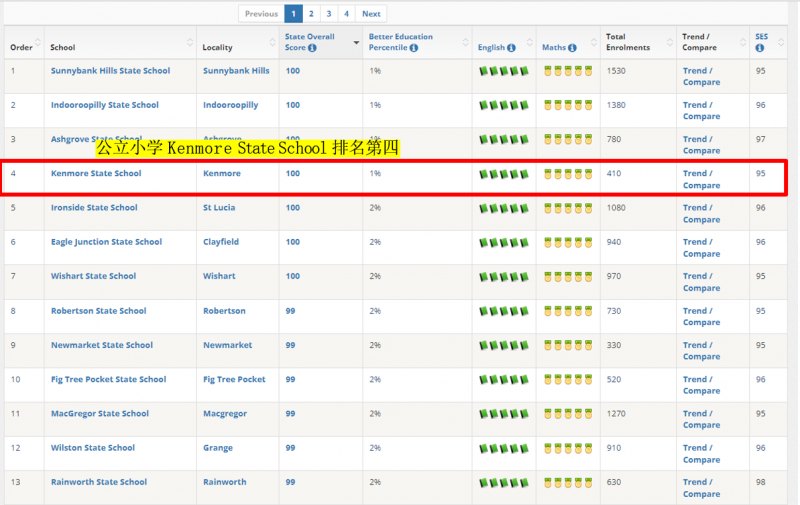This screenshot has height=505, width=800.
Task: Open MacGregor State School link
Action: coord(99,413)
